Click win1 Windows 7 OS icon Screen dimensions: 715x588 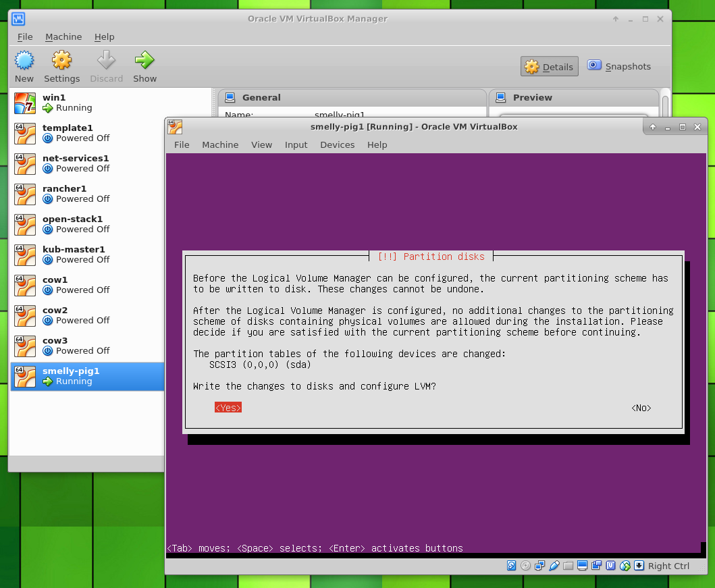24,103
